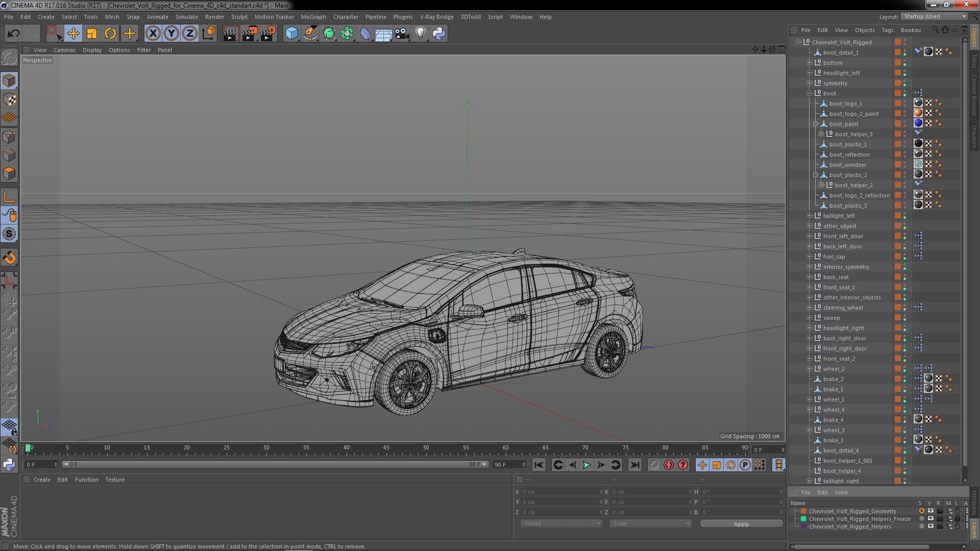Expand the headlight_left object
This screenshot has height=551, width=980.
810,73
